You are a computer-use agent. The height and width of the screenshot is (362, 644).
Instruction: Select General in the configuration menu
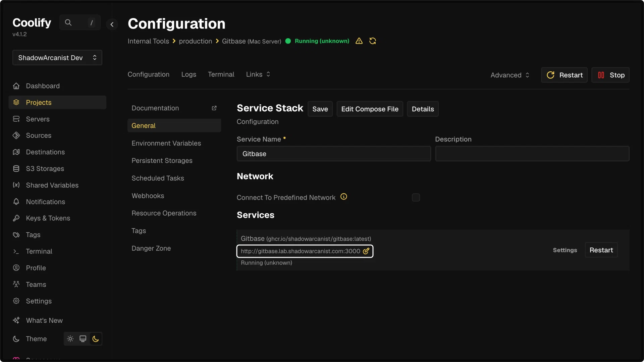point(174,126)
